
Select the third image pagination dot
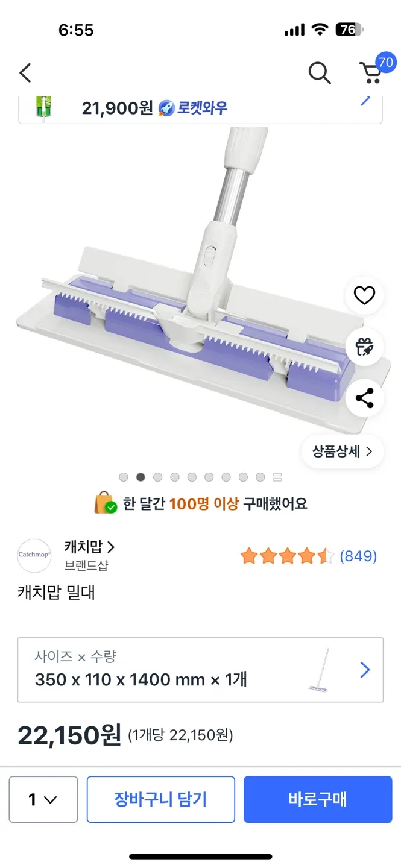[157, 477]
